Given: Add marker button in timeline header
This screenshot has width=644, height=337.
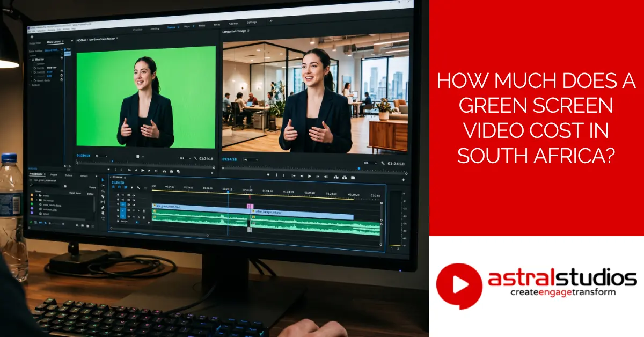Looking at the screenshot, I should pyautogui.click(x=132, y=187).
